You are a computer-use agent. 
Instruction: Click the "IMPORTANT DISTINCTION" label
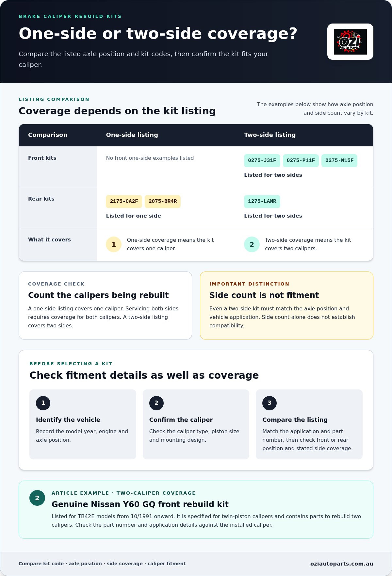click(249, 284)
